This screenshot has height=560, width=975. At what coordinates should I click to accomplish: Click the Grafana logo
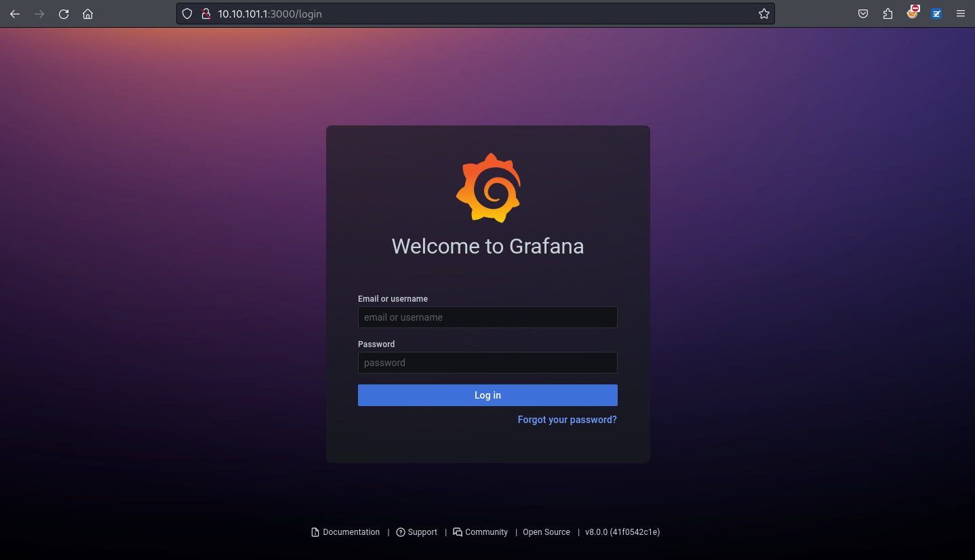click(487, 188)
